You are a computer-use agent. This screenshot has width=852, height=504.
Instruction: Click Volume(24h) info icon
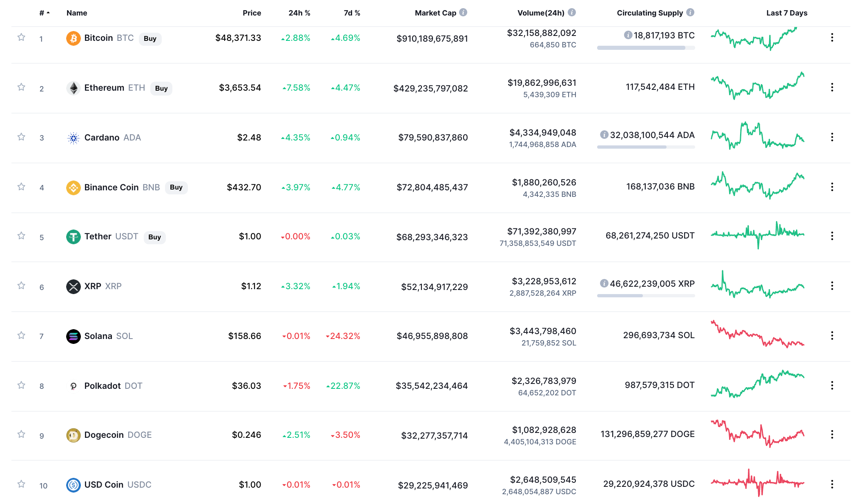tap(572, 13)
